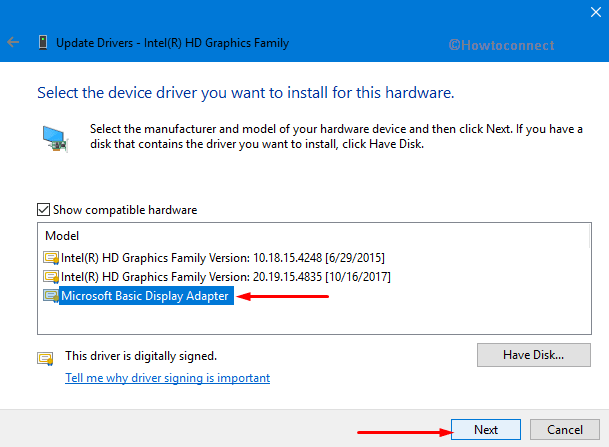Image resolution: width=609 pixels, height=447 pixels.
Task: Click Next to install the driver
Action: coord(486,430)
